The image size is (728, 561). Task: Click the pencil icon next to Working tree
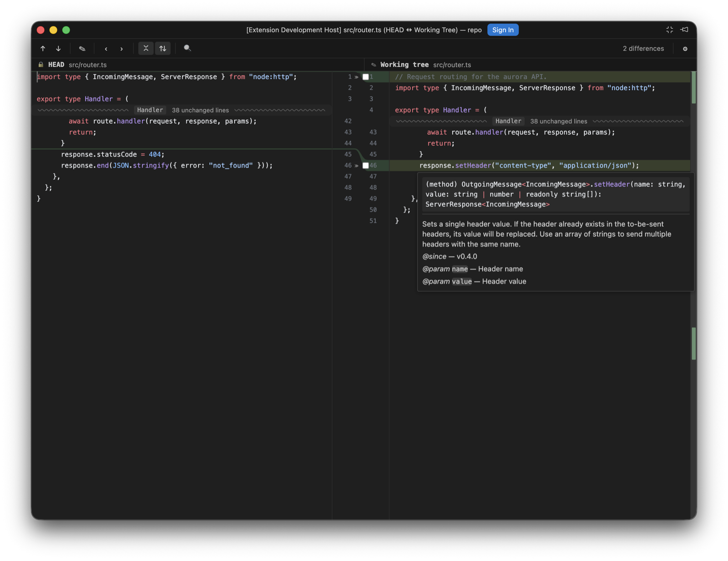(x=374, y=65)
